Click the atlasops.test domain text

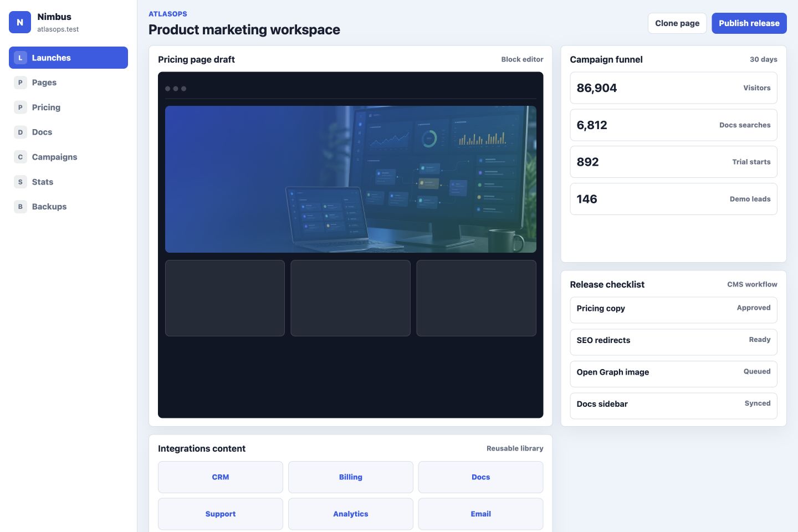[58, 29]
